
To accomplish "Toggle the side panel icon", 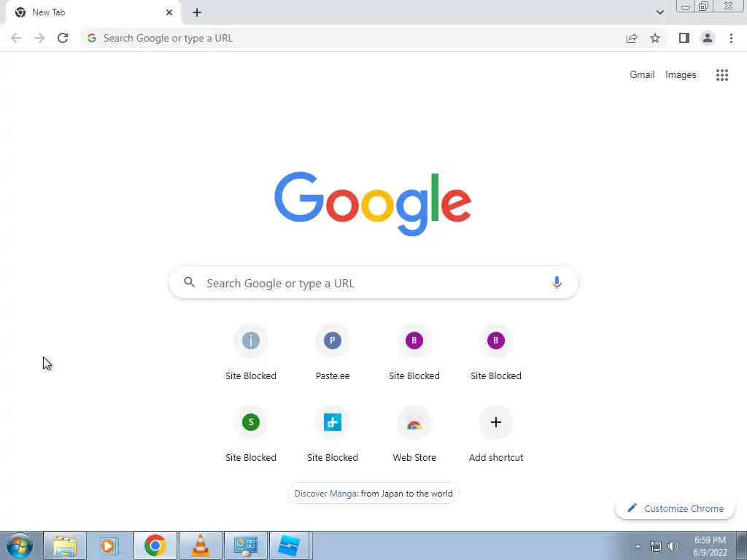I will click(684, 38).
